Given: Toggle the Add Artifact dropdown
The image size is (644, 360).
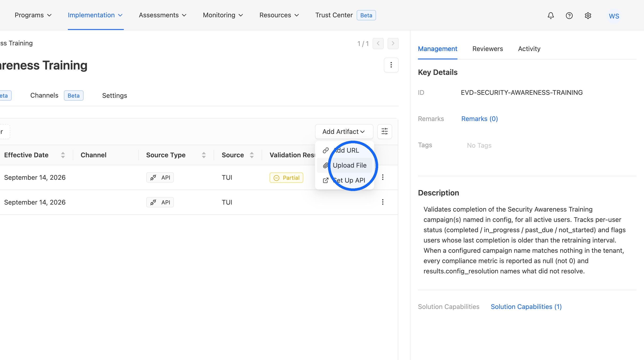Looking at the screenshot, I should click(x=344, y=132).
